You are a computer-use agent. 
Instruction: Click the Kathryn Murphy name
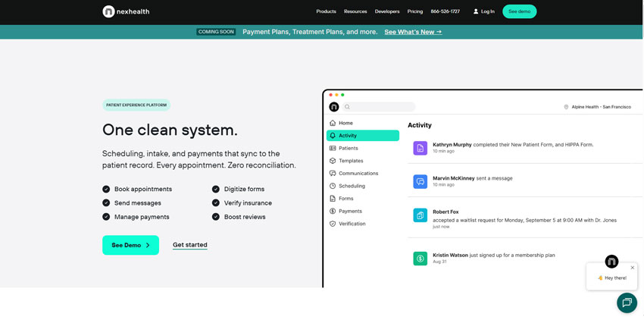click(x=452, y=145)
